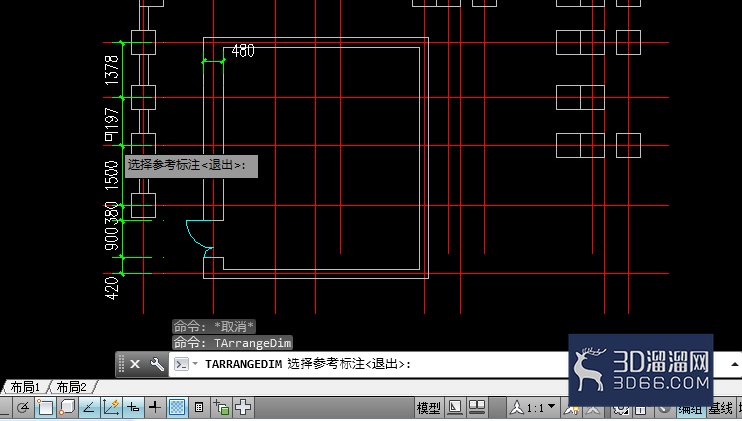This screenshot has height=421, width=742.
Task: Click the annotation monitor plus icon
Action: [243, 407]
